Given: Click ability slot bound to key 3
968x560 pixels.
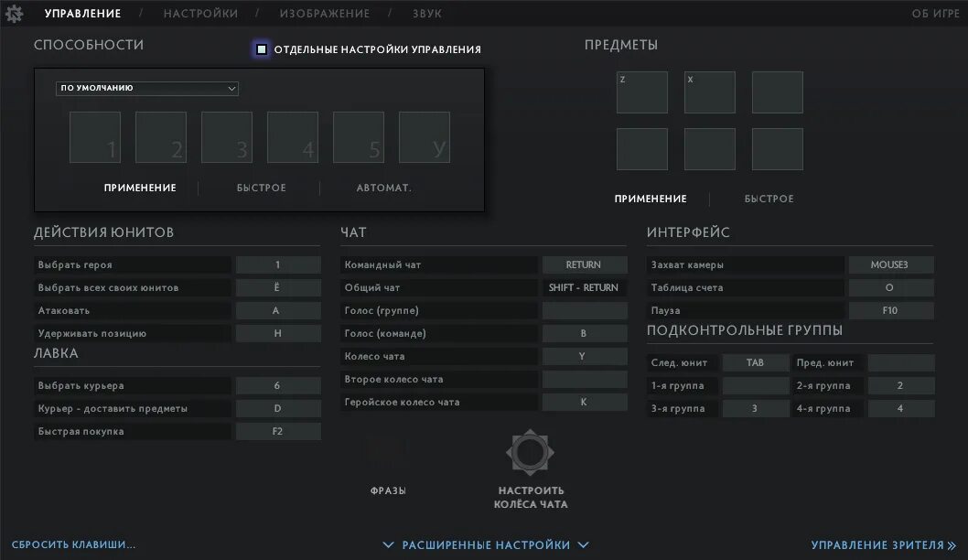Looking at the screenshot, I should [227, 137].
